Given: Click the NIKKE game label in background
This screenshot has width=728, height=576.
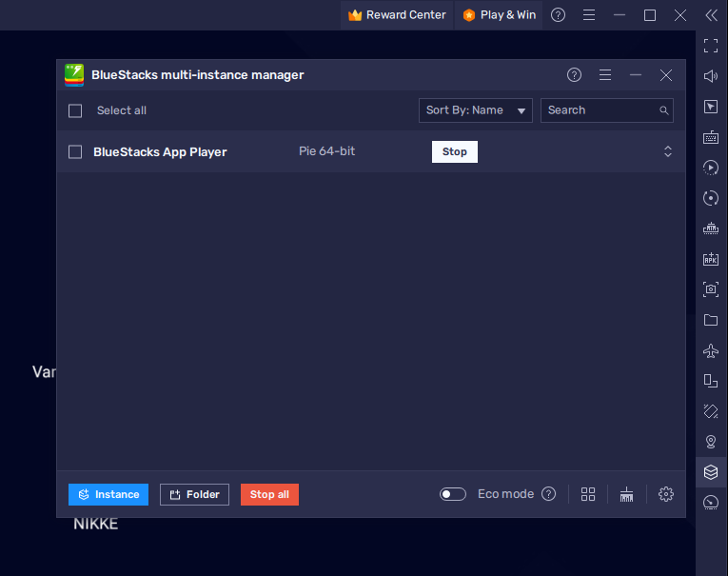Looking at the screenshot, I should click(x=96, y=524).
